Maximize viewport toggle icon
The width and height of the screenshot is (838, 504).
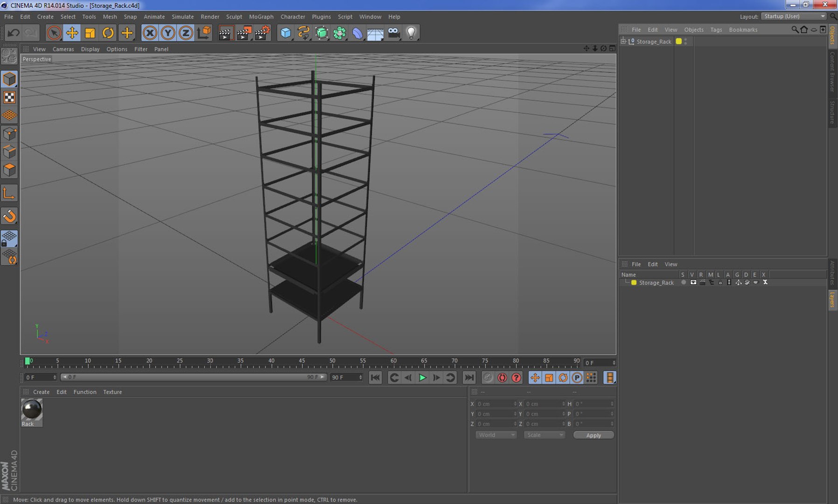[612, 48]
